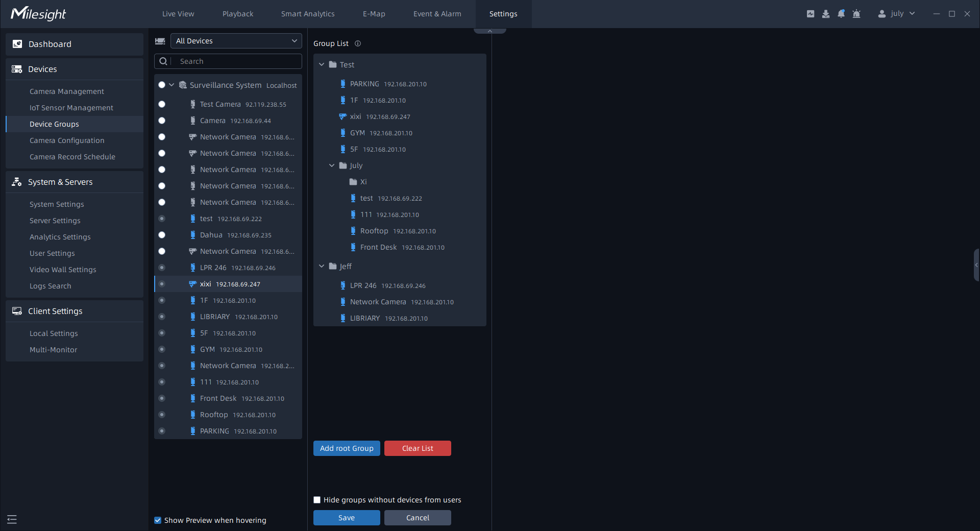This screenshot has height=531, width=980.
Task: Open the notification bell icon
Action: click(841, 14)
